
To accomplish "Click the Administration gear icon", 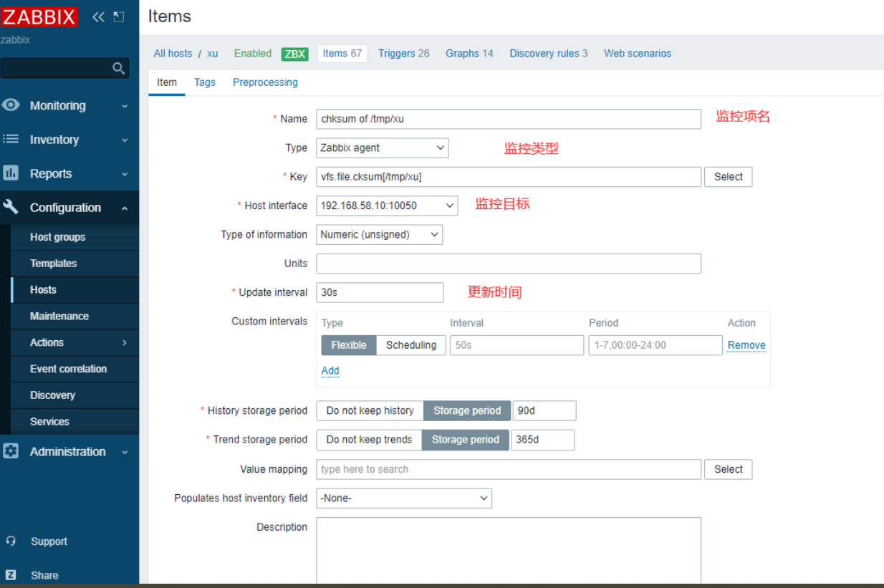I will [x=11, y=451].
